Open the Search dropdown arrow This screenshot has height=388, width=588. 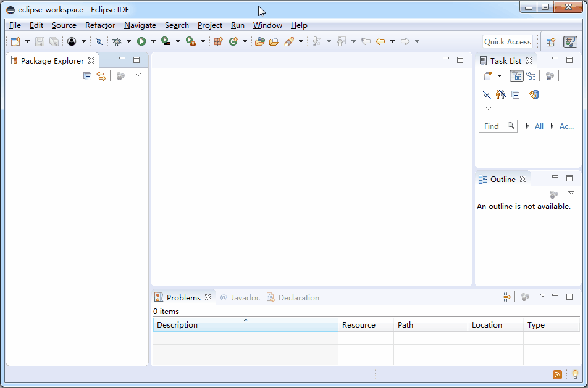301,41
